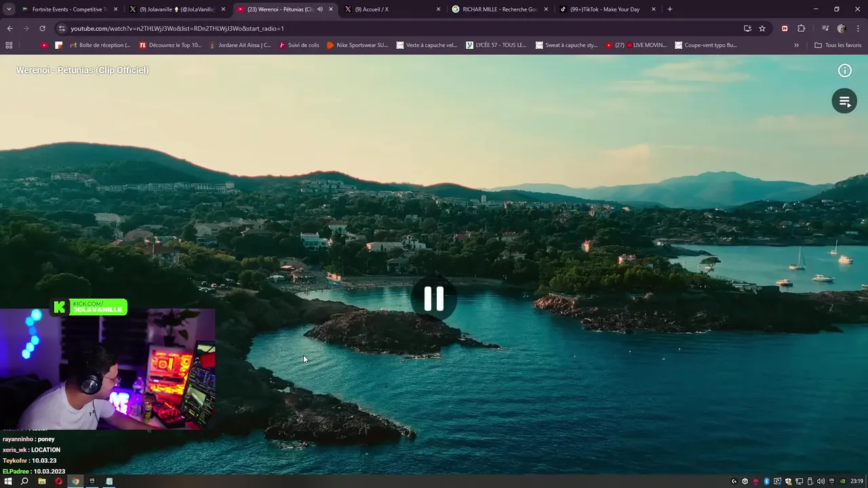868x488 pixels.
Task: Open the clock showing 23:19
Action: (857, 481)
